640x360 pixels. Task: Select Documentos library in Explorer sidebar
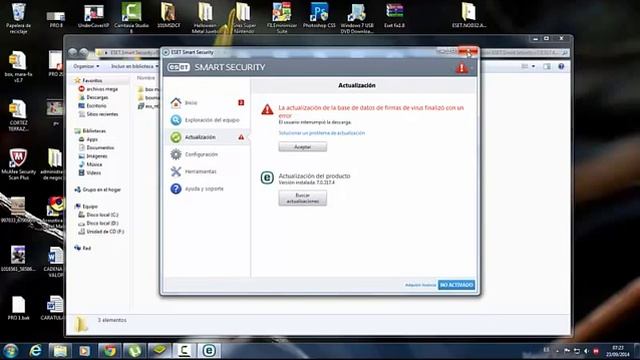point(100,148)
